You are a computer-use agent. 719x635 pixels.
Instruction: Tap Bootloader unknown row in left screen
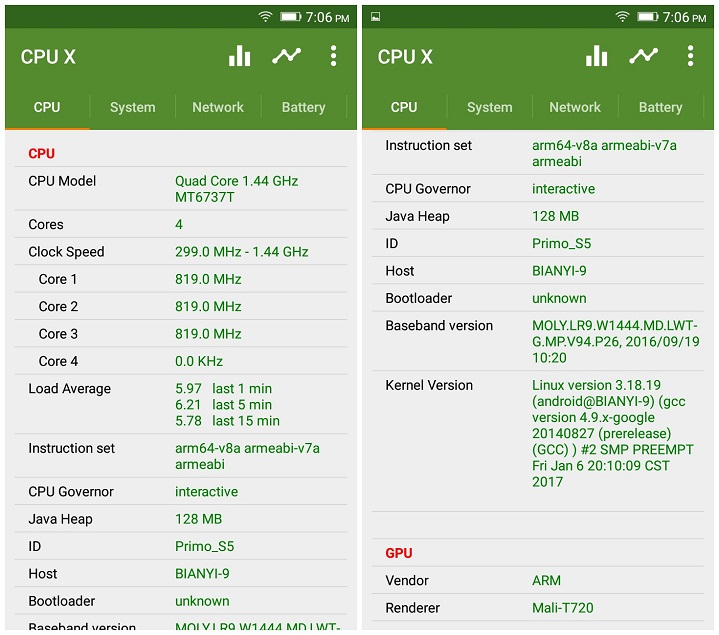click(181, 601)
